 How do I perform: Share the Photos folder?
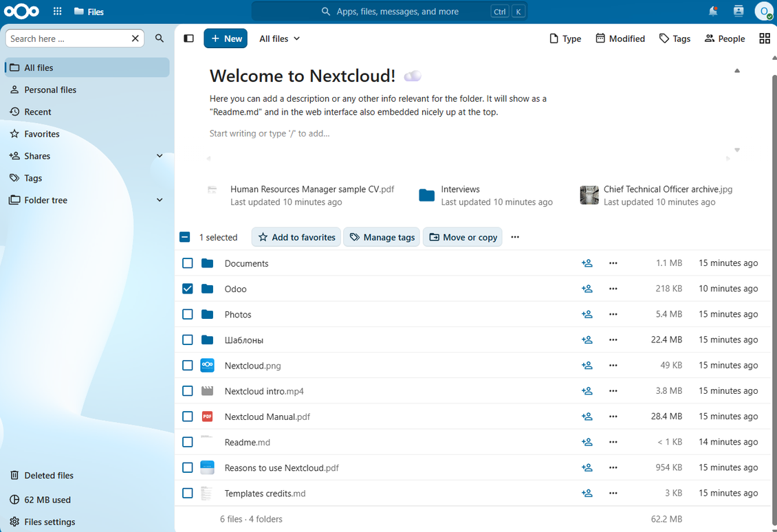587,314
